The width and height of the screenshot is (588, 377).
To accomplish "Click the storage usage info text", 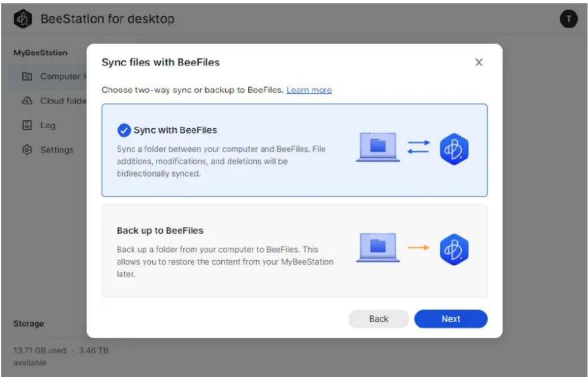I will click(x=61, y=356).
